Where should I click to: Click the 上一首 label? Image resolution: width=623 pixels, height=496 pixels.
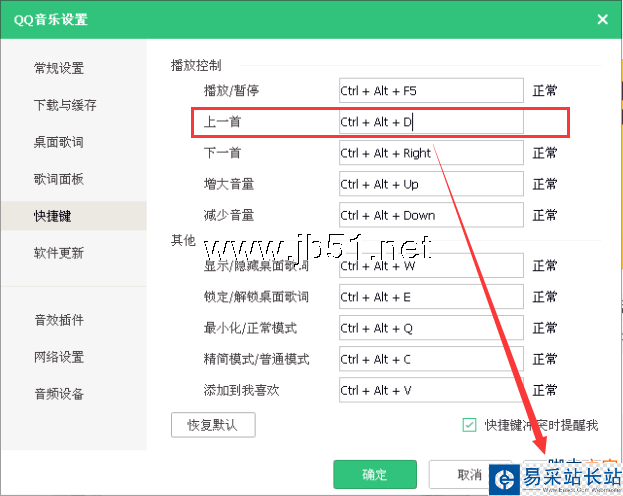[222, 122]
